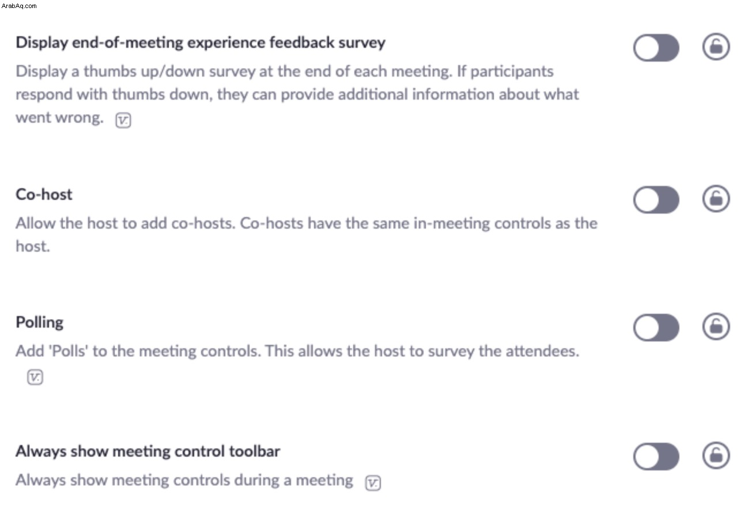Click the 'Polling' setting title
The width and height of the screenshot is (756, 532).
click(x=39, y=322)
